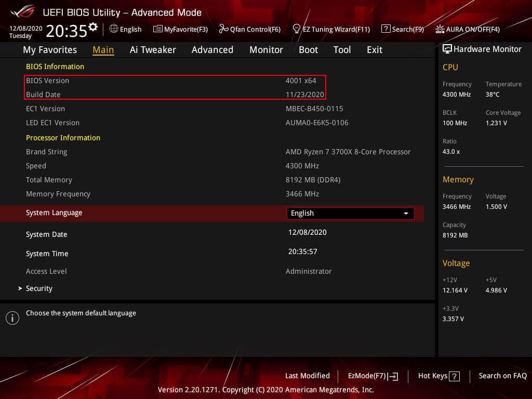The height and width of the screenshot is (399, 532).
Task: Select the System Date value 12/08/2020
Action: tap(308, 232)
